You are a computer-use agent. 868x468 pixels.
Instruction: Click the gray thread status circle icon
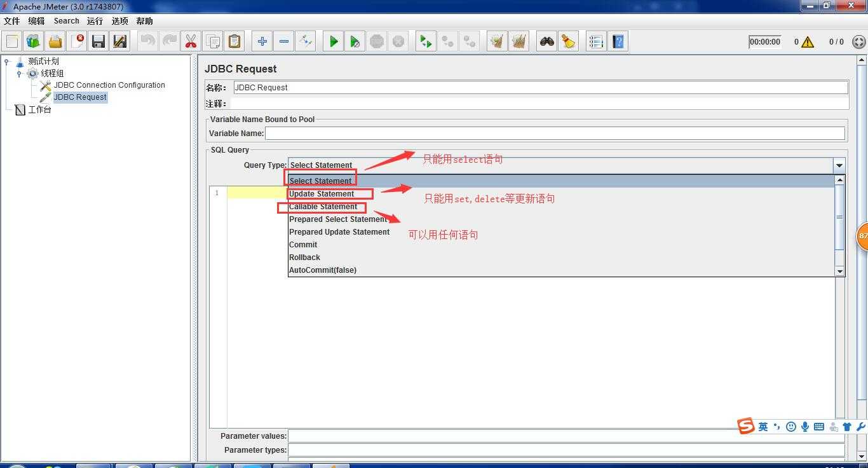[x=858, y=42]
